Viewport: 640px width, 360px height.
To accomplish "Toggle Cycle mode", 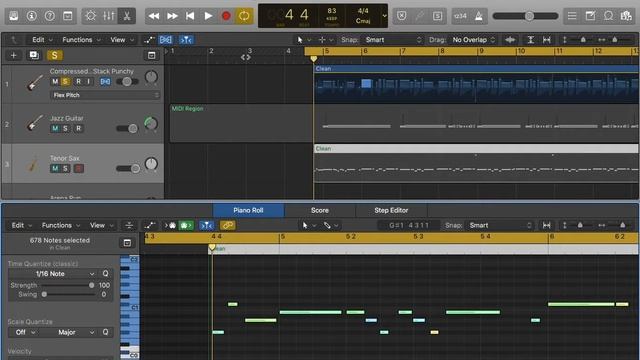I will [244, 16].
